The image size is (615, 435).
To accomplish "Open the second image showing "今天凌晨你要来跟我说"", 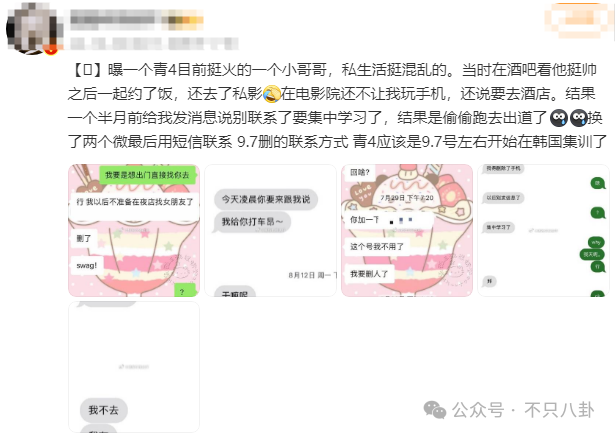I will 271,231.
